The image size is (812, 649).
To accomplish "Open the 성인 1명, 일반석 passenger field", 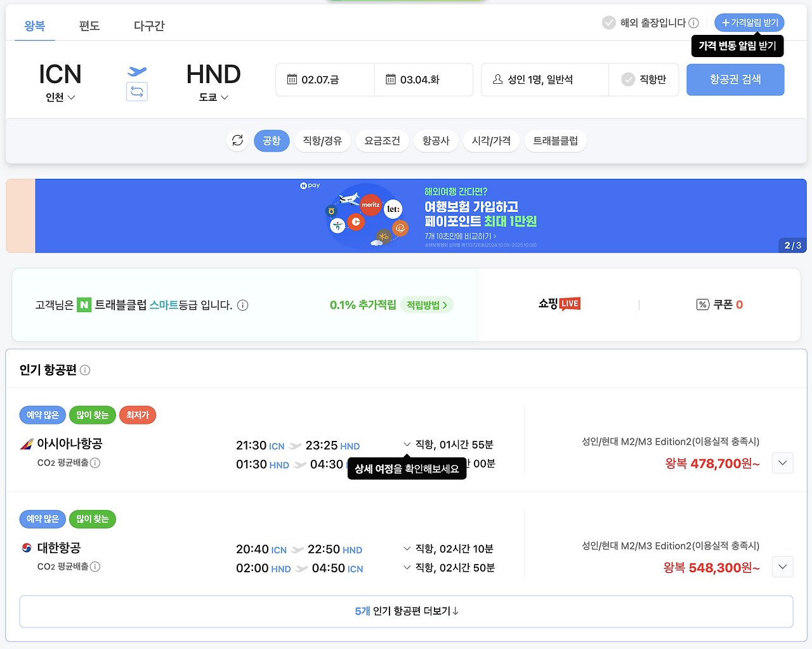I will (x=544, y=79).
